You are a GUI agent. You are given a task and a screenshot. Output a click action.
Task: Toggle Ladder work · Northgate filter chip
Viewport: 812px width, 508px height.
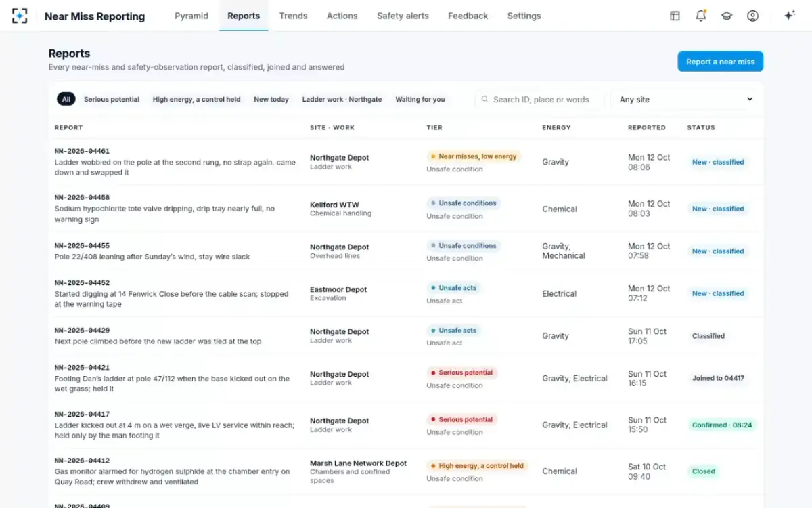342,99
